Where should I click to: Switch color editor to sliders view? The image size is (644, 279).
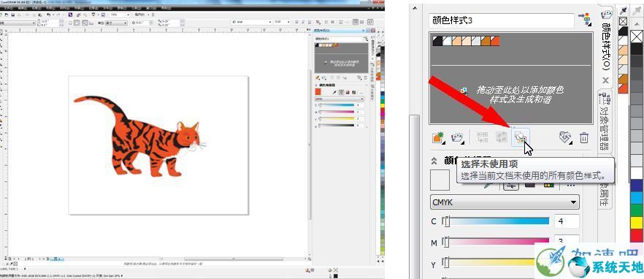(510, 186)
